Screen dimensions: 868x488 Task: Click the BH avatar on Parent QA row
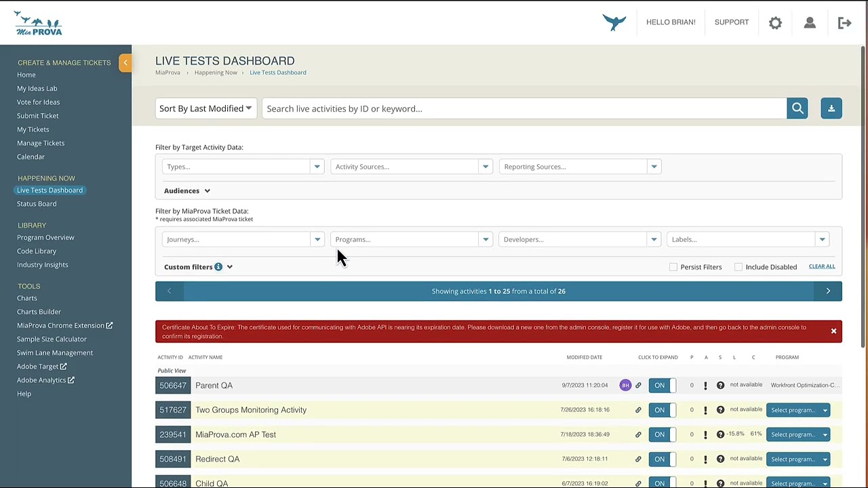[x=625, y=385]
